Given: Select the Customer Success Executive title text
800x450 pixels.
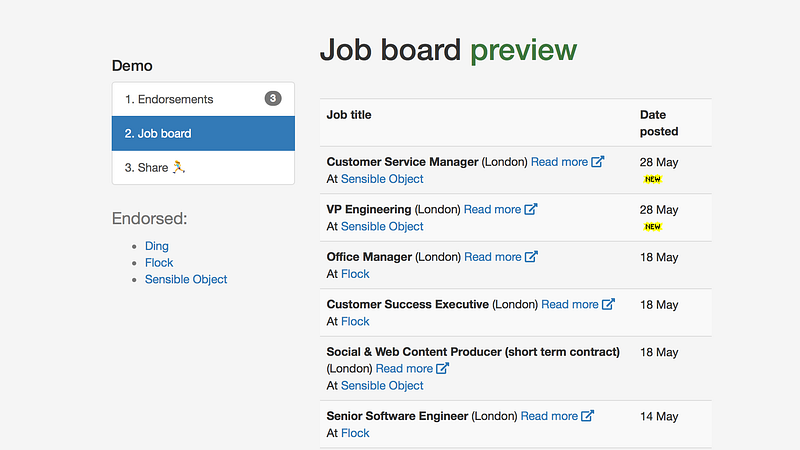Looking at the screenshot, I should [408, 304].
